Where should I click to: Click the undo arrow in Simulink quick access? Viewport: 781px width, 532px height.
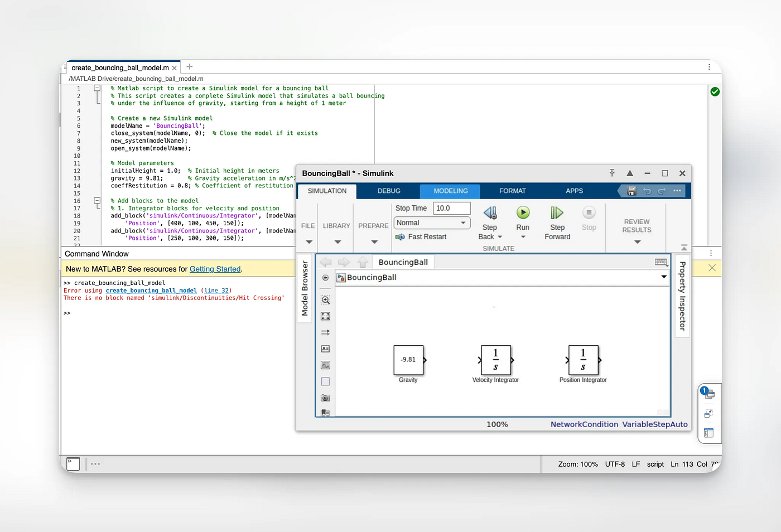click(x=647, y=191)
